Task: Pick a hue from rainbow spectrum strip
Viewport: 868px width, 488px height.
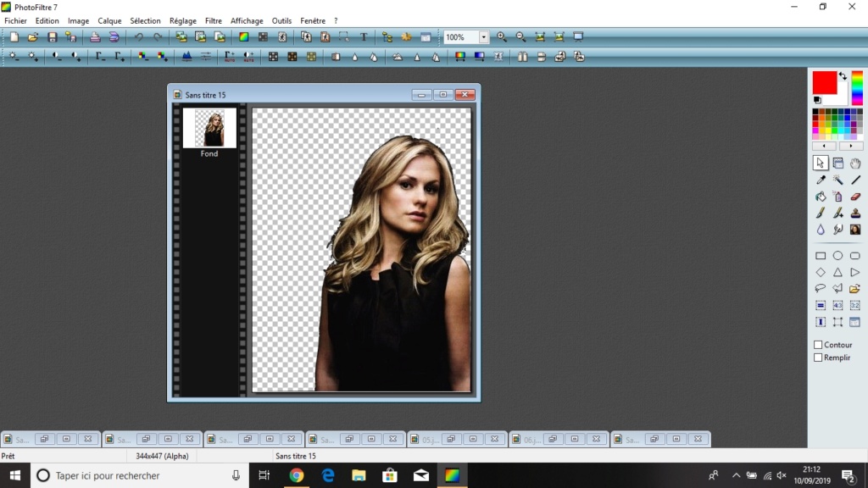Action: (x=857, y=88)
